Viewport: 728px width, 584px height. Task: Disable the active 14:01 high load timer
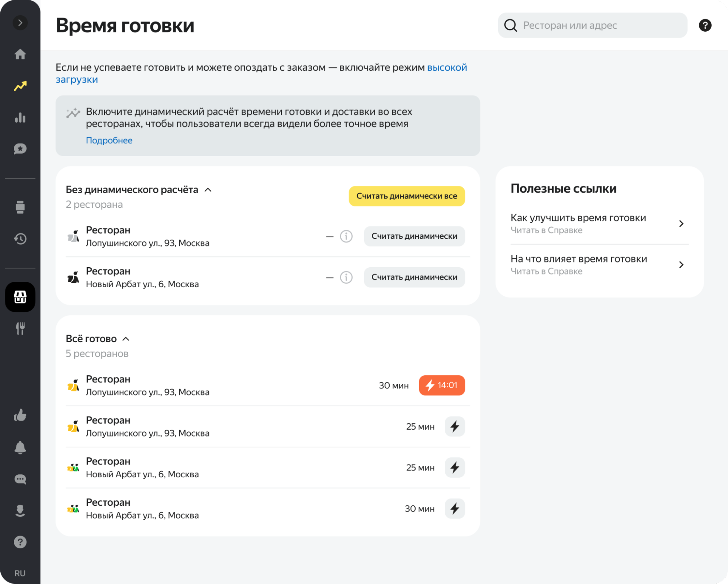441,385
